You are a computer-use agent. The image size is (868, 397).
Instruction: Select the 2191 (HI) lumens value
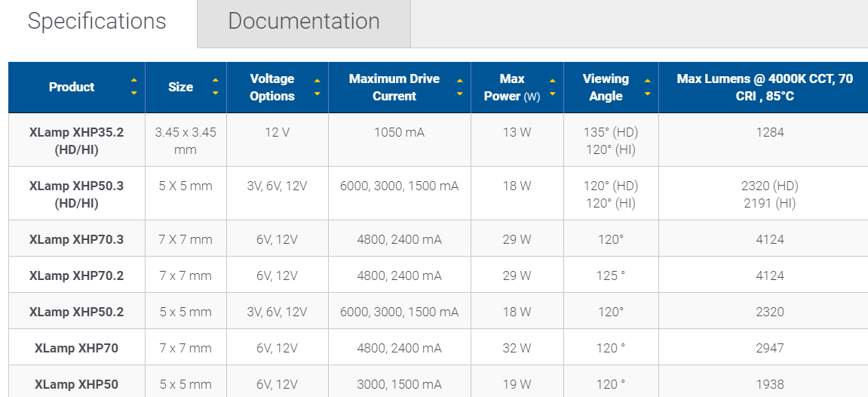click(770, 203)
